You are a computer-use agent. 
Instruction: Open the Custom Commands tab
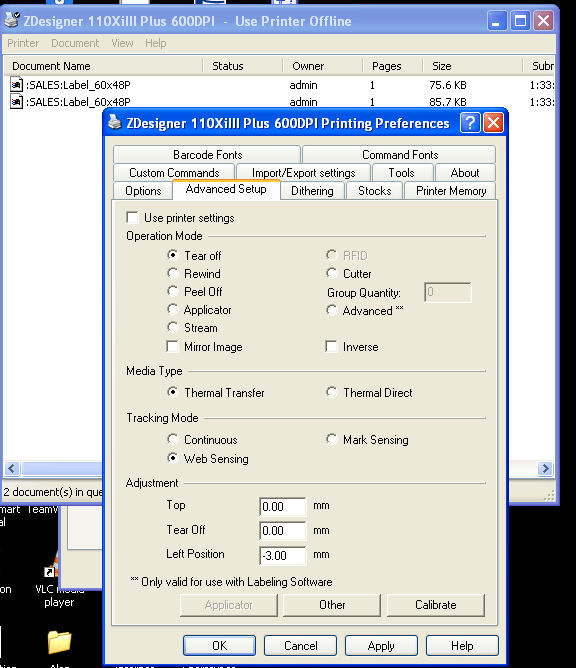[174, 173]
